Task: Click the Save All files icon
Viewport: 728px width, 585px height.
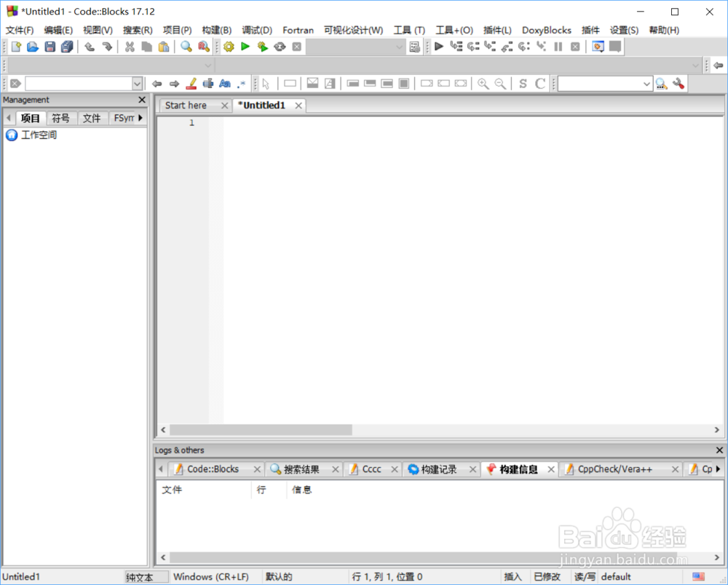Action: pyautogui.click(x=67, y=47)
